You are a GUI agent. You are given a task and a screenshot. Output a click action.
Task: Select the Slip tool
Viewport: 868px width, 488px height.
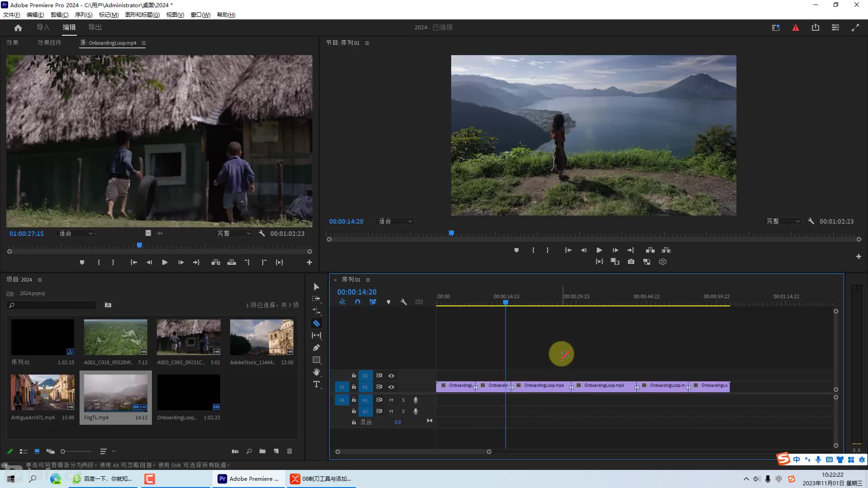[316, 335]
